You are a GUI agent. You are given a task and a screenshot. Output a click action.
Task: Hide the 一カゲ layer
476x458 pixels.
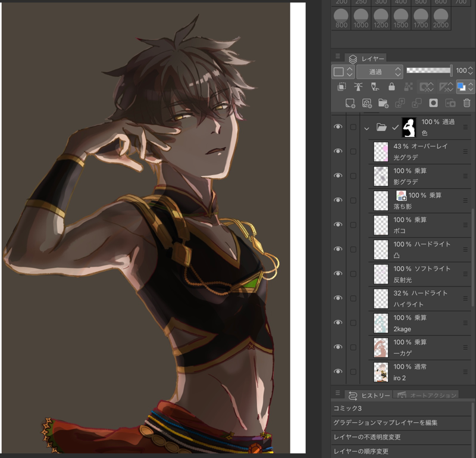coord(338,347)
